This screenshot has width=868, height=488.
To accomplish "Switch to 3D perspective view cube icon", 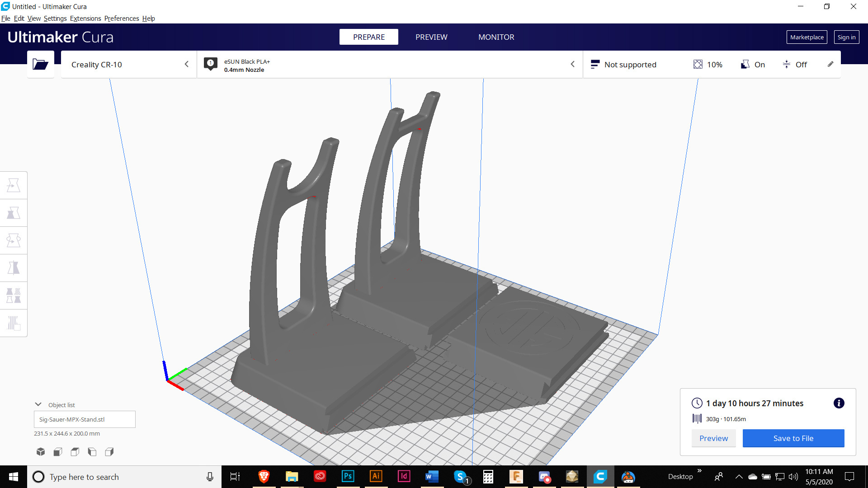I will pos(41,452).
